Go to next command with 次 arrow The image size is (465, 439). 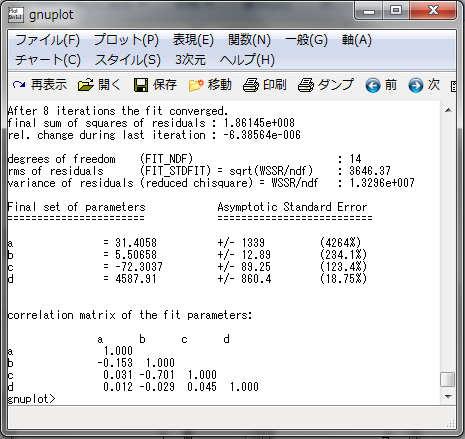(416, 85)
